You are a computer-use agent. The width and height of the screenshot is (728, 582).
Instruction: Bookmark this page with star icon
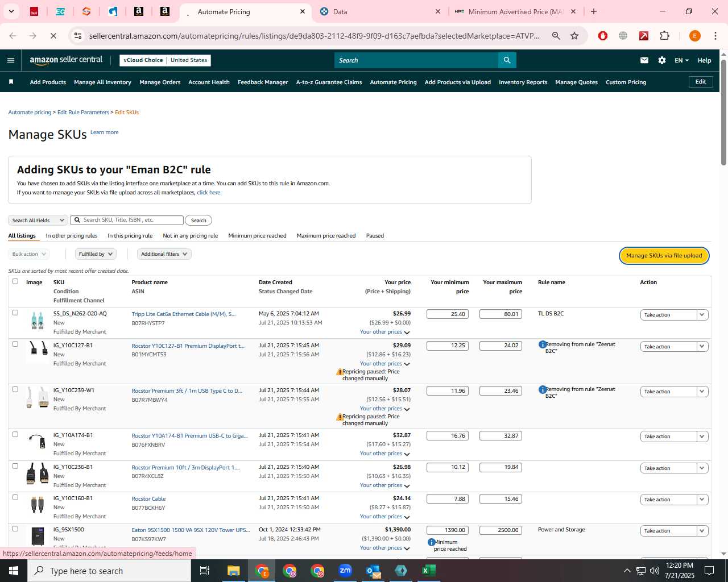[x=574, y=36]
